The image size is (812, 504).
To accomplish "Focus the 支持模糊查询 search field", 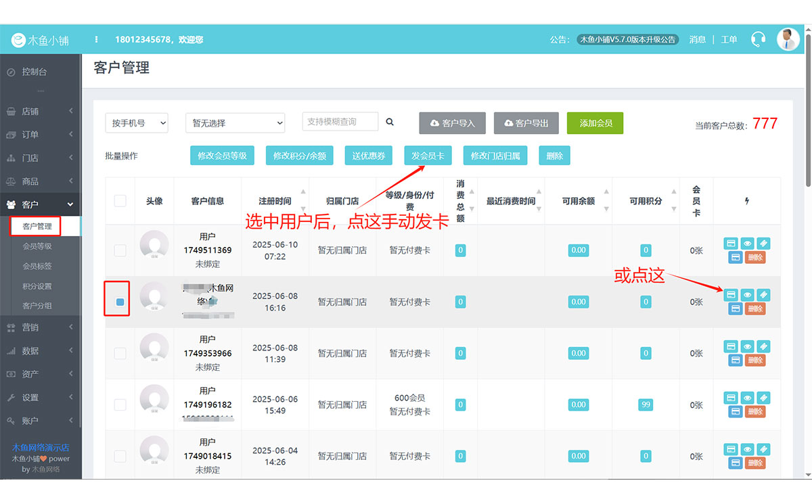I will [x=340, y=122].
